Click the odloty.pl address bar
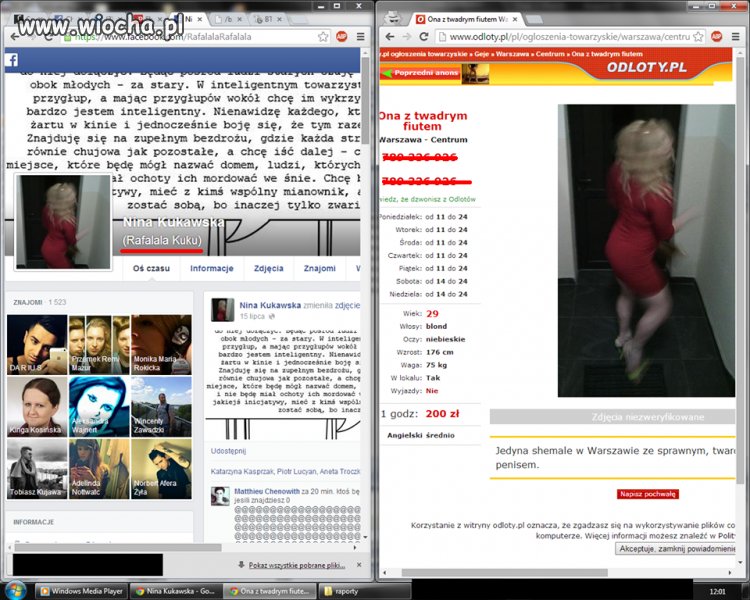This screenshot has width=750, height=600. [x=571, y=36]
